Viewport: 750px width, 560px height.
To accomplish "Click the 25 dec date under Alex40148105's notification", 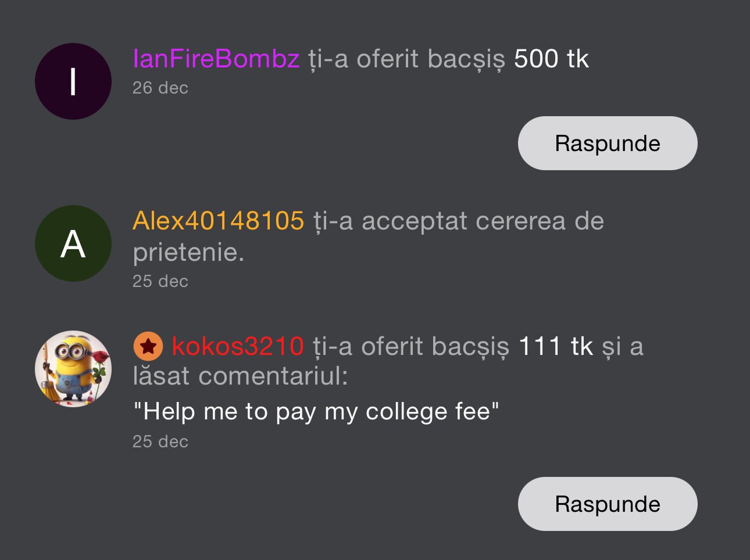I will (x=160, y=281).
